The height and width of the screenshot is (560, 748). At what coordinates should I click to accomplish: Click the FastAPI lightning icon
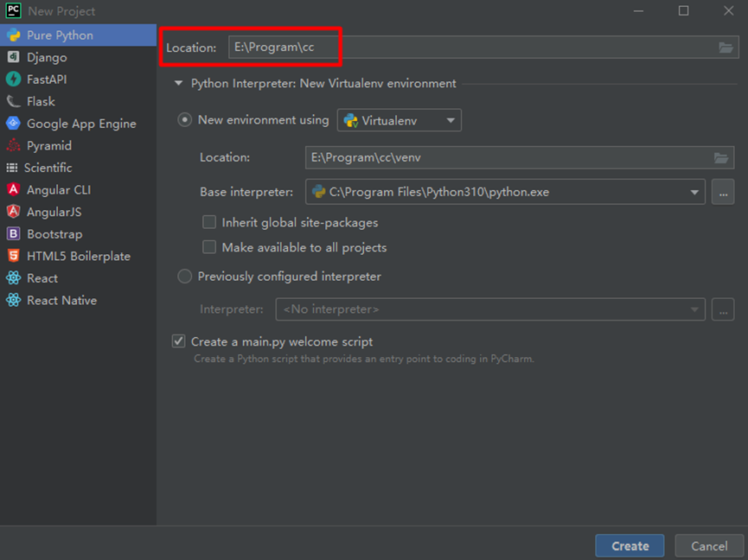click(x=13, y=80)
